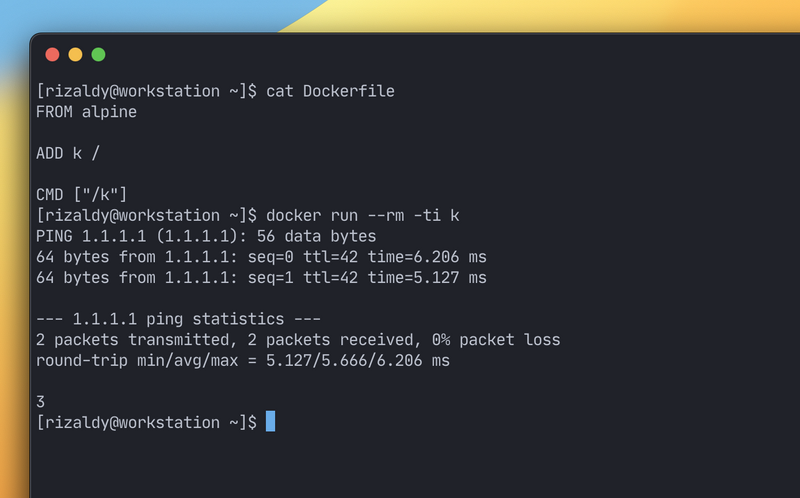Click the round-trip min/avg/max line
This screenshot has width=800, height=498.
[242, 360]
